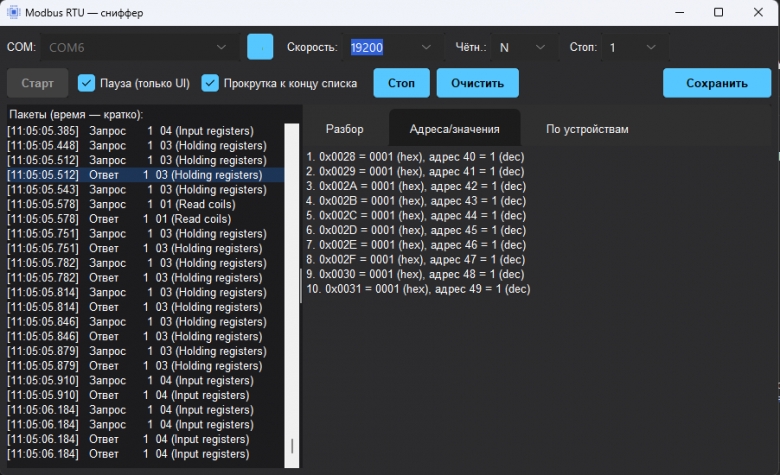Screen dimensions: 780x475
Task: Toggle Прокрутка к концу списка checkbox
Action: tap(210, 83)
